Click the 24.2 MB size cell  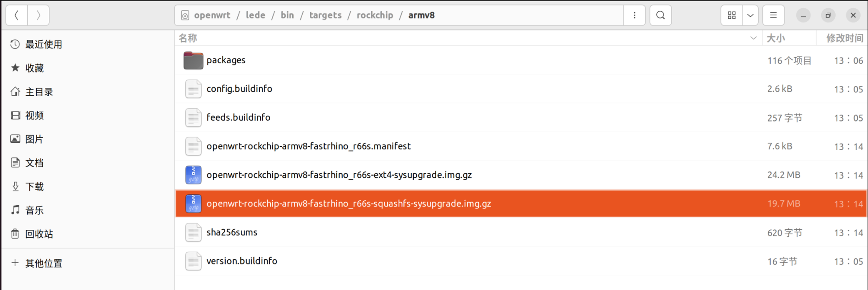pyautogui.click(x=784, y=175)
